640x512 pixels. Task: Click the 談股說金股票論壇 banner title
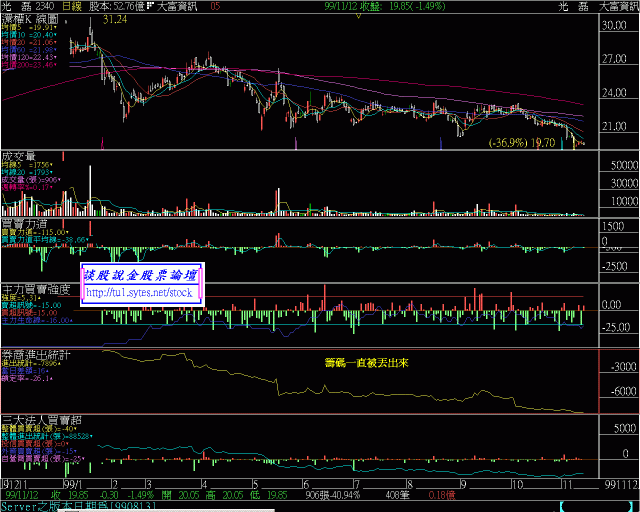(x=141, y=275)
